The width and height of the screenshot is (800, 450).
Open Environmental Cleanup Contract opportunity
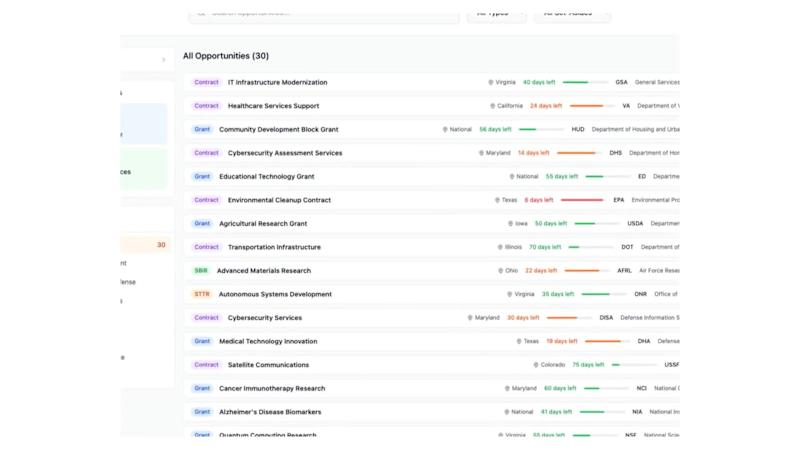point(279,200)
